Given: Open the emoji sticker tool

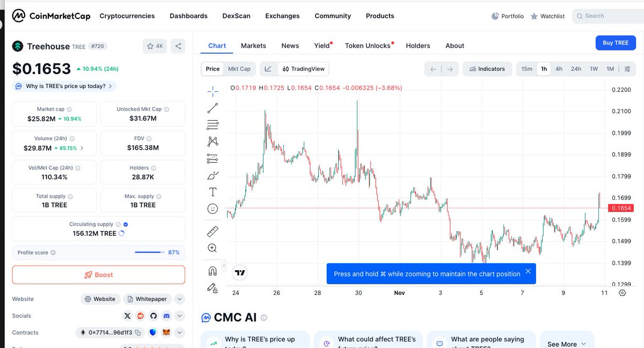Looking at the screenshot, I should click(x=213, y=208).
